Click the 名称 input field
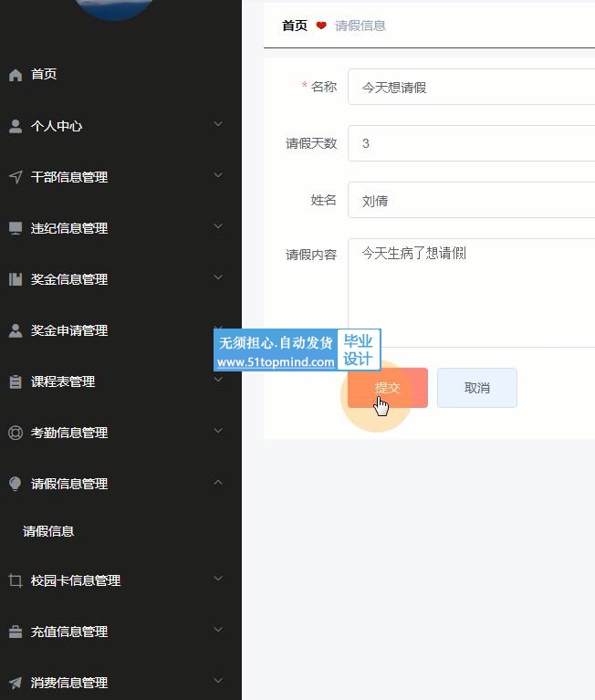595x700 pixels. click(x=471, y=88)
